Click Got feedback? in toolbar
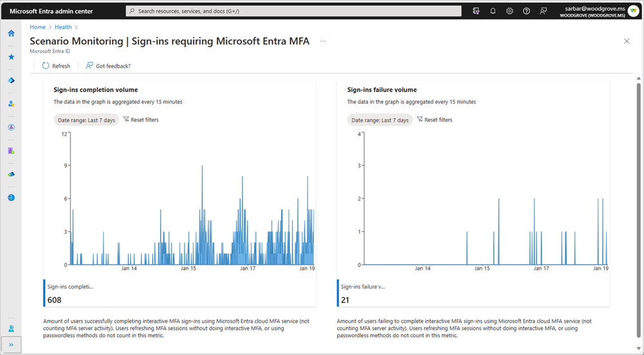644x355 pixels. [x=108, y=66]
